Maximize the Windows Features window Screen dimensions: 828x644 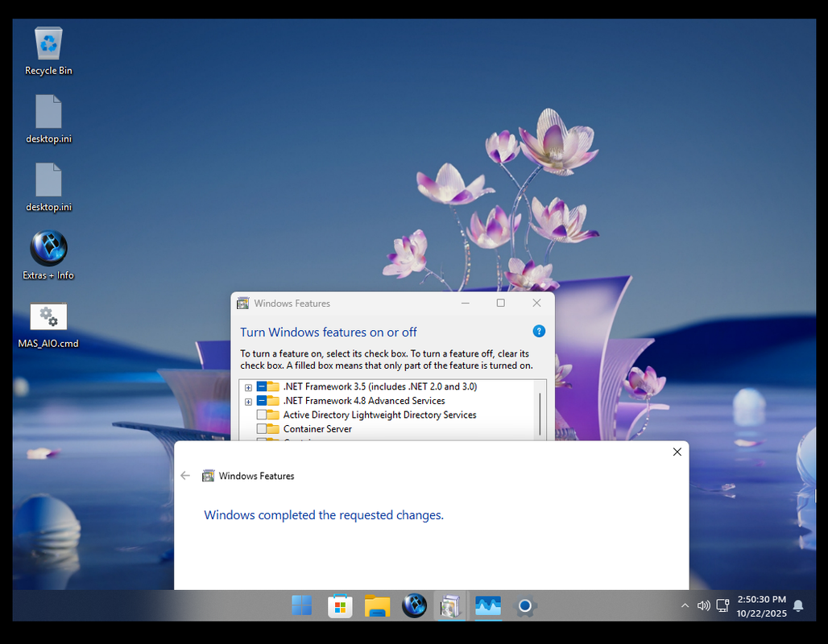click(x=501, y=303)
